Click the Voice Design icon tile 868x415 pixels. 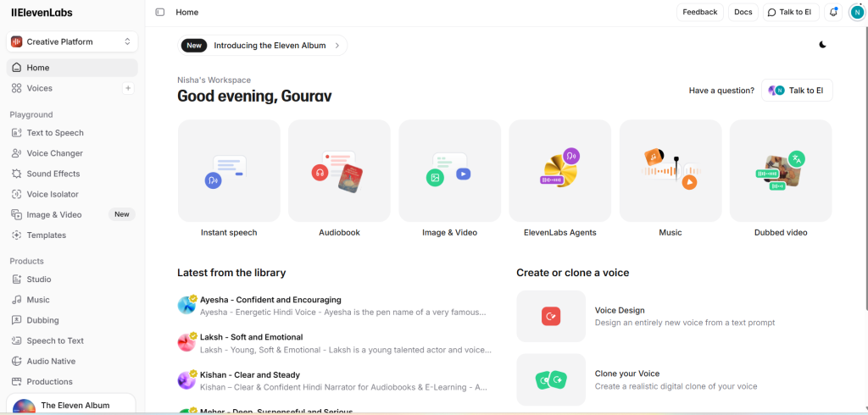(x=551, y=317)
